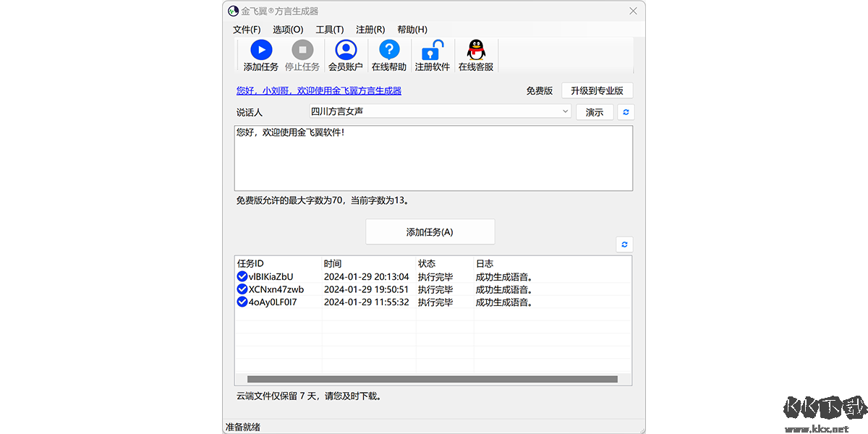The width and height of the screenshot is (868, 434).
Task: Click the refresh icon above the task list
Action: [624, 244]
